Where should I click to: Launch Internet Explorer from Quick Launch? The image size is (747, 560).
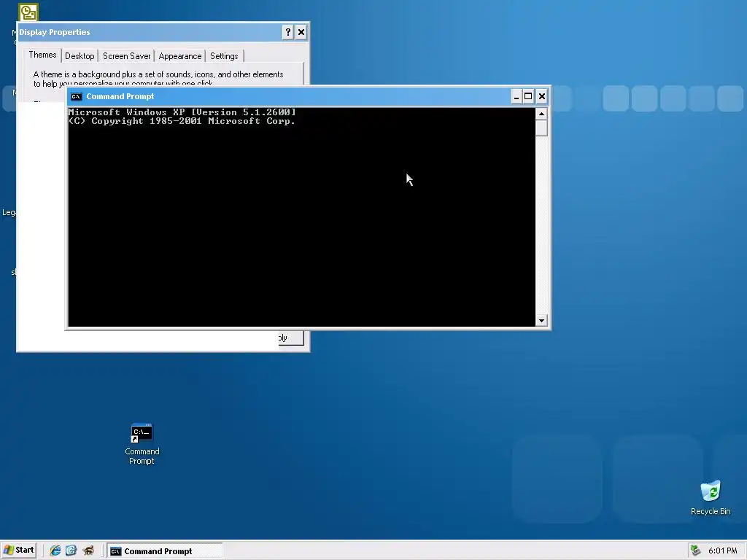(x=55, y=551)
